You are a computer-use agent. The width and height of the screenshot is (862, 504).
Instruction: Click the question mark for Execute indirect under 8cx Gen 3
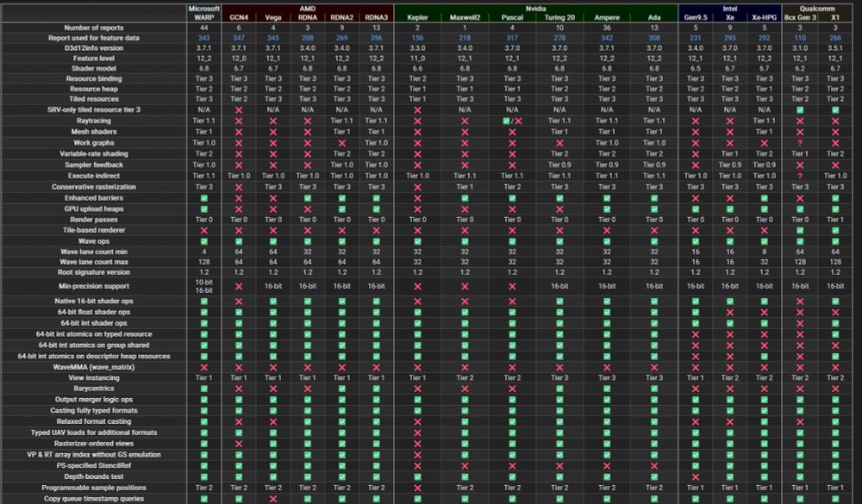[x=800, y=176]
